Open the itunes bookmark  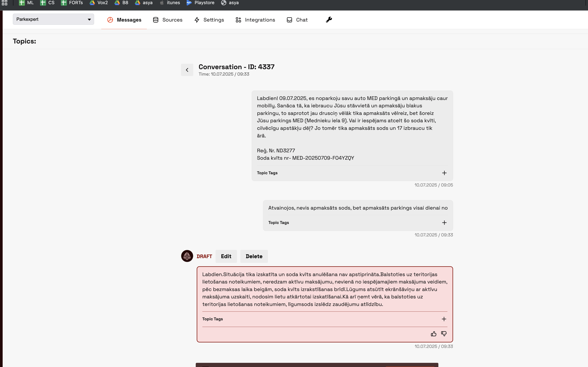(x=170, y=3)
